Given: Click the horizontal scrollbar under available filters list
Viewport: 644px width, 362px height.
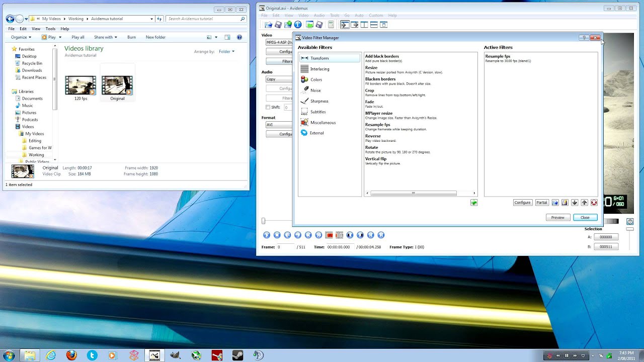Looking at the screenshot, I should click(414, 193).
